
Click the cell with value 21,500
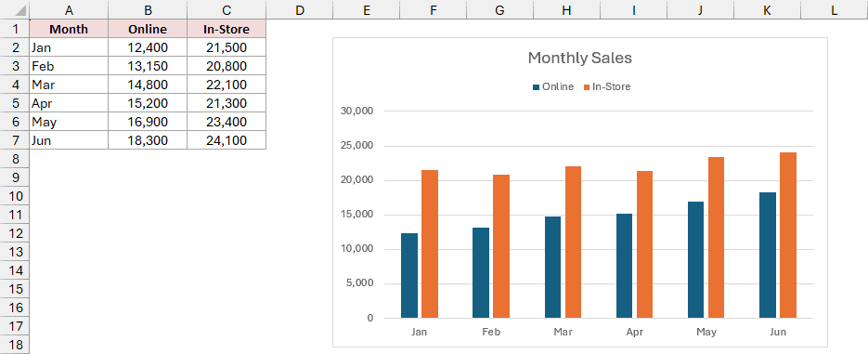tap(227, 47)
